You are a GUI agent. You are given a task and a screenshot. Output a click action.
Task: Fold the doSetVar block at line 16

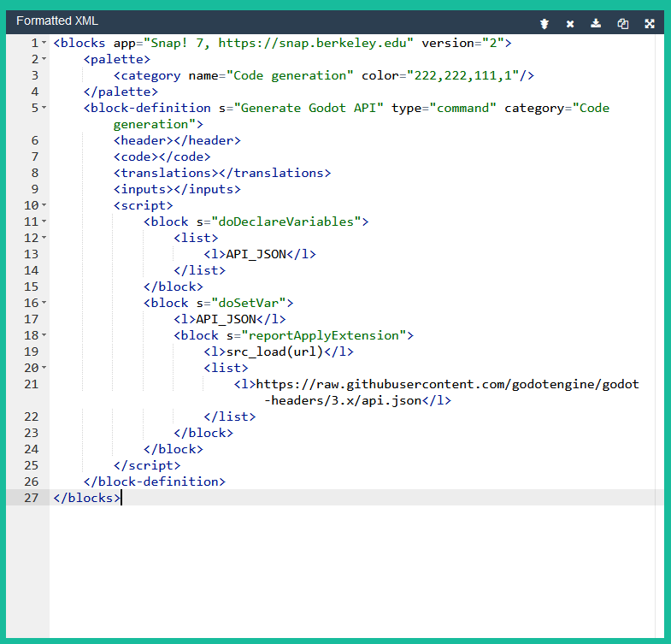pyautogui.click(x=44, y=303)
